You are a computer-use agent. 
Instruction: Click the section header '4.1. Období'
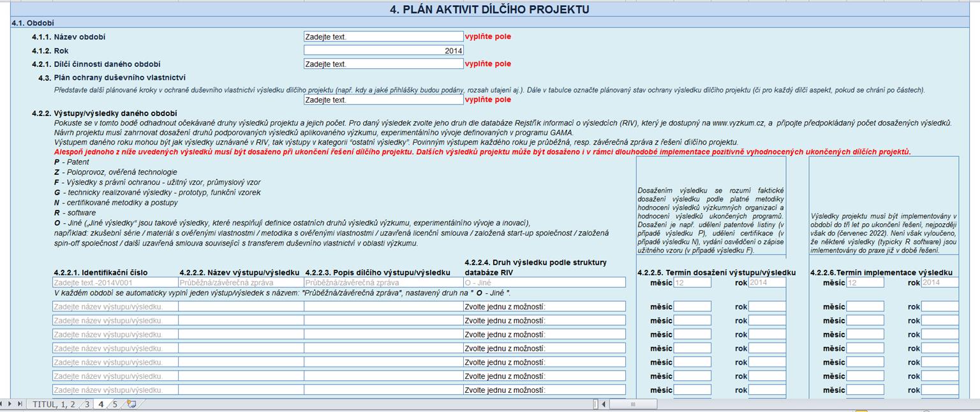click(x=33, y=23)
